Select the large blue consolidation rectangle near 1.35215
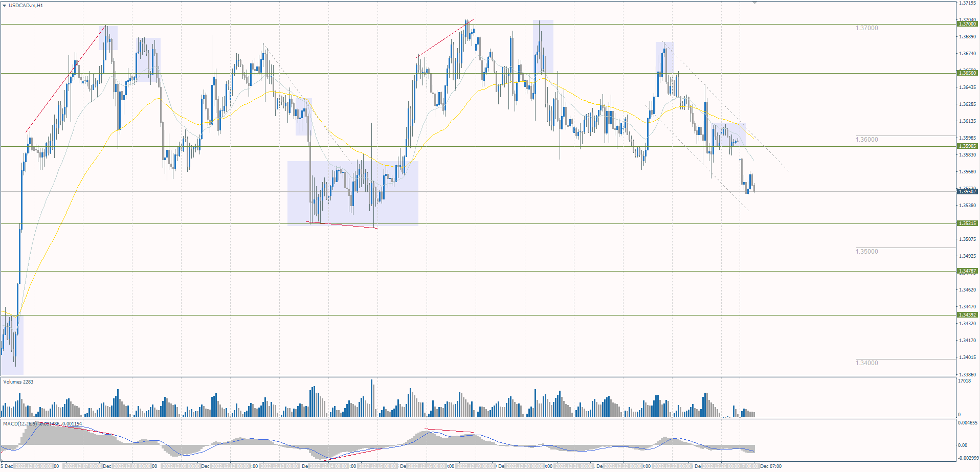This screenshot has height=472, width=980. (353, 193)
